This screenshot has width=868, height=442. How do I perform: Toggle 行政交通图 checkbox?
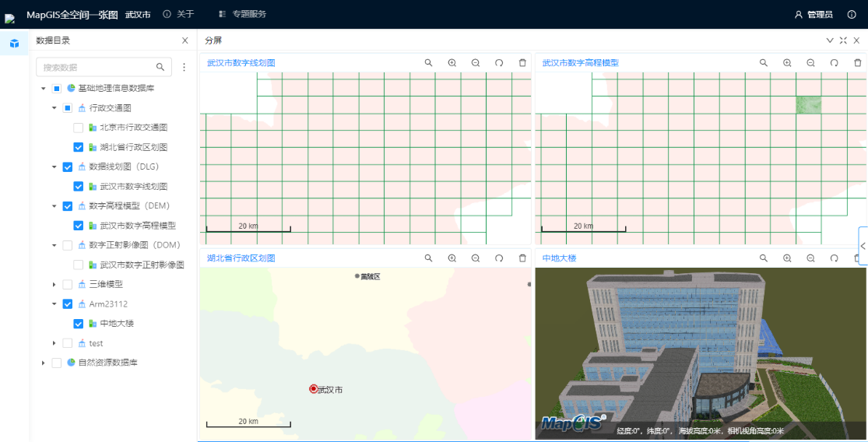(x=68, y=108)
